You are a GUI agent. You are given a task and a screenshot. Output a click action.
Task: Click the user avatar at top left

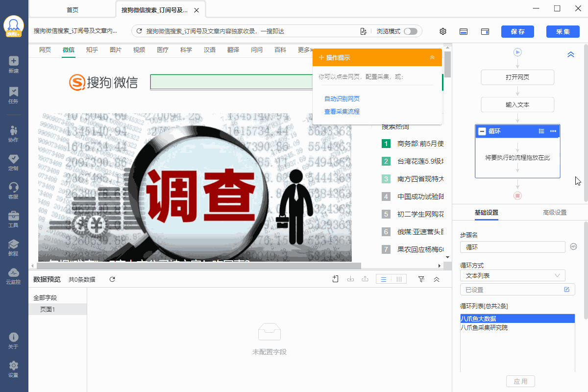click(x=14, y=25)
